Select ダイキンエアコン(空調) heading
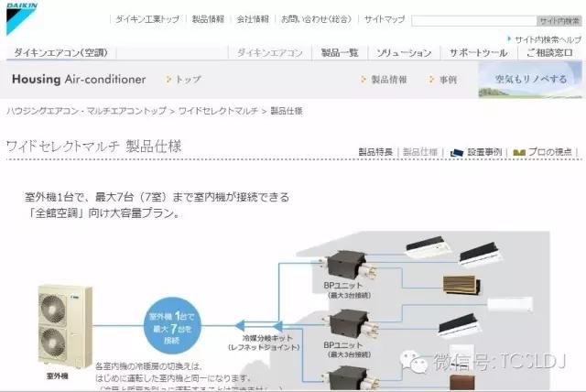The height and width of the screenshot is (392, 586). pos(61,53)
